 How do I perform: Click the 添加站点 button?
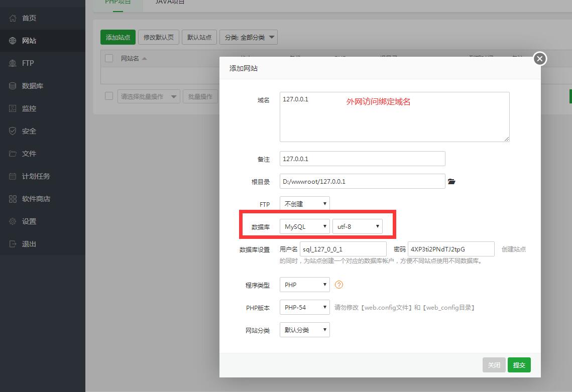[118, 37]
